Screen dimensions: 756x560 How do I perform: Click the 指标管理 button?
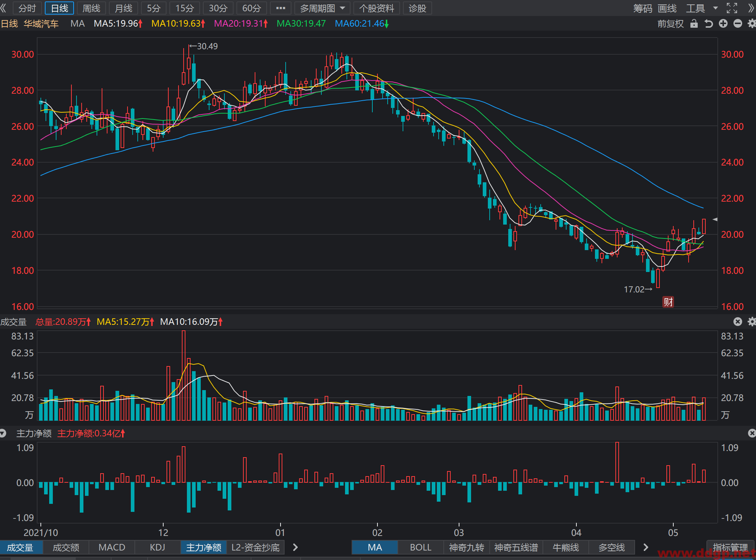tap(730, 547)
